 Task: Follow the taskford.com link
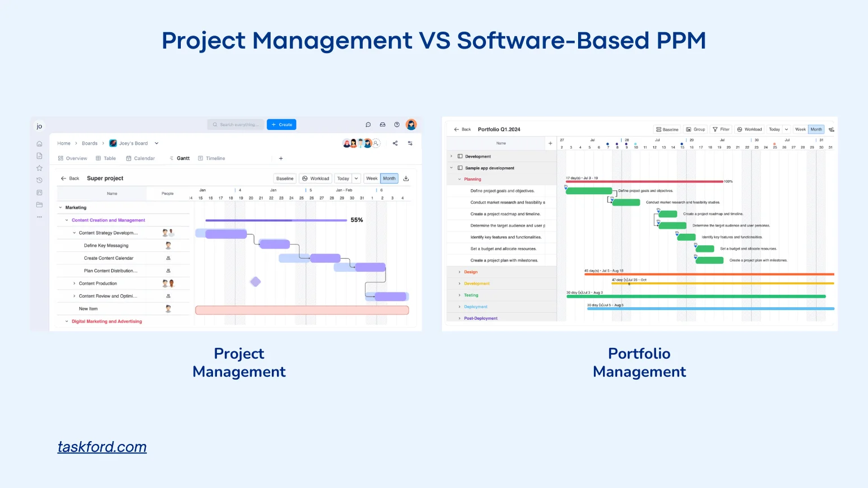(x=102, y=447)
